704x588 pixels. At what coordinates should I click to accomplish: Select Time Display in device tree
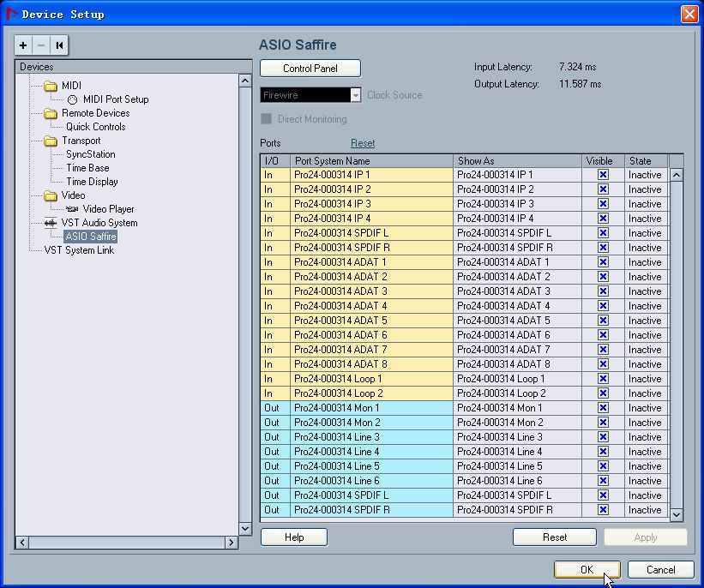(92, 182)
